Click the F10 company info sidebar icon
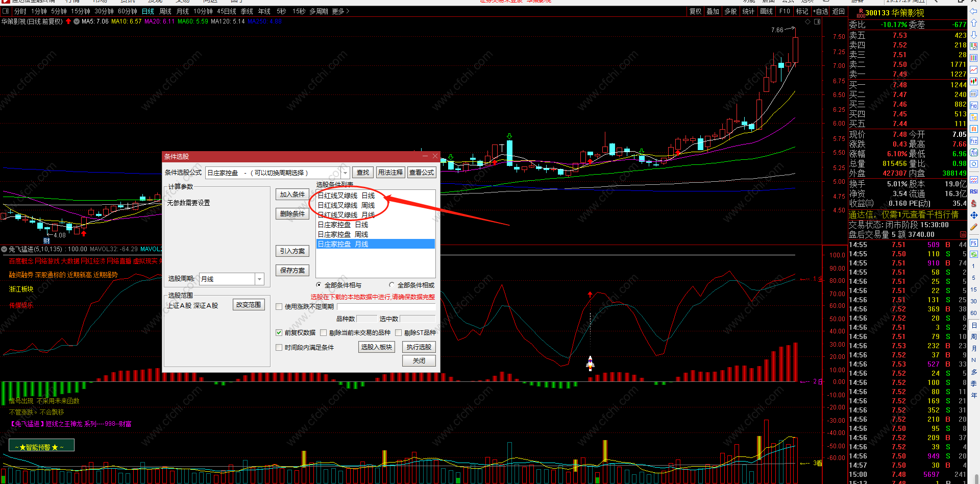 coord(974,106)
